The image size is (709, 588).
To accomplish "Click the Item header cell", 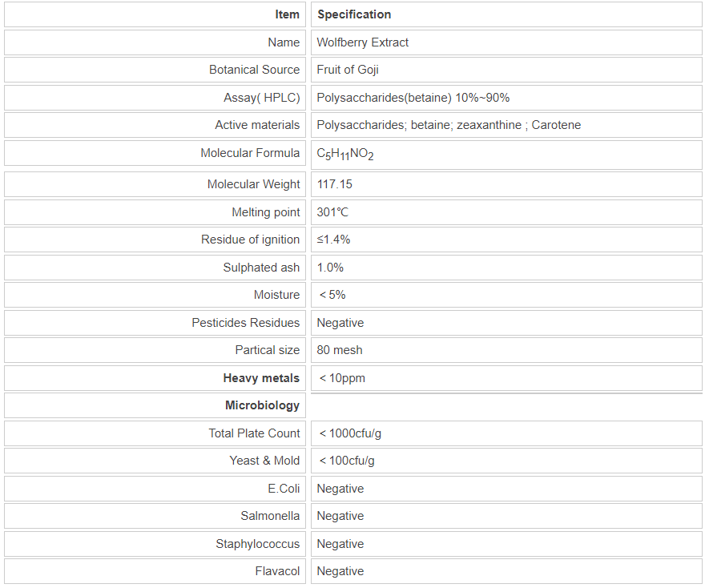I will (287, 14).
